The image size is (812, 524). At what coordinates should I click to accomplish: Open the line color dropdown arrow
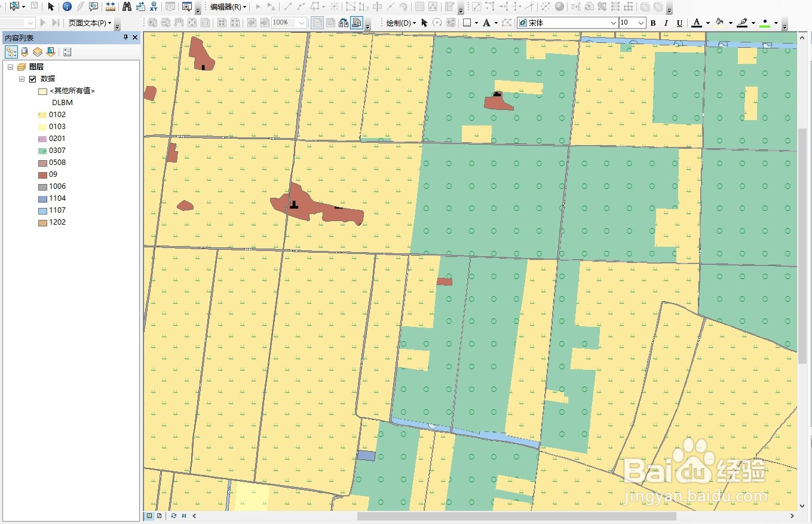click(753, 23)
